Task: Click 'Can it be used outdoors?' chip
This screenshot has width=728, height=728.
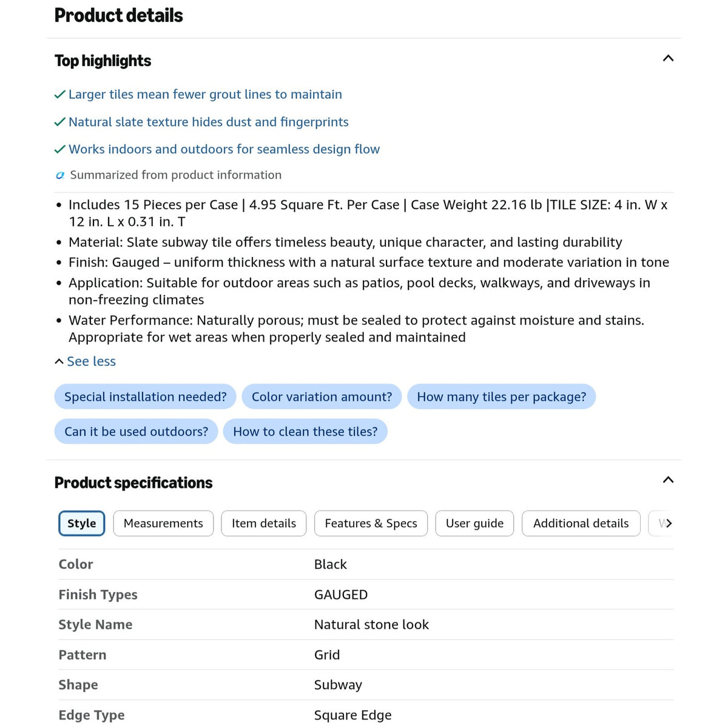Action: tap(136, 431)
